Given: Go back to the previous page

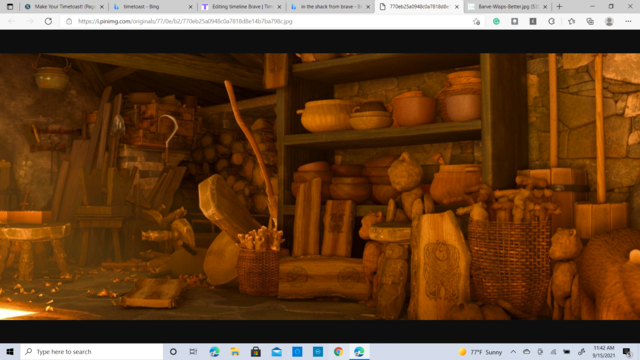Looking at the screenshot, I should [11, 21].
